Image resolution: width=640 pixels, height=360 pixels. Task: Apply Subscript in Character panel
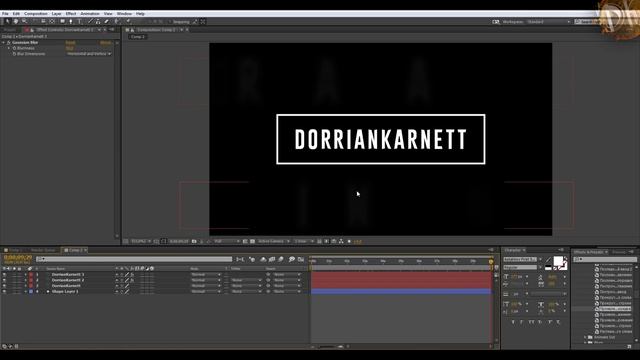tap(558, 322)
